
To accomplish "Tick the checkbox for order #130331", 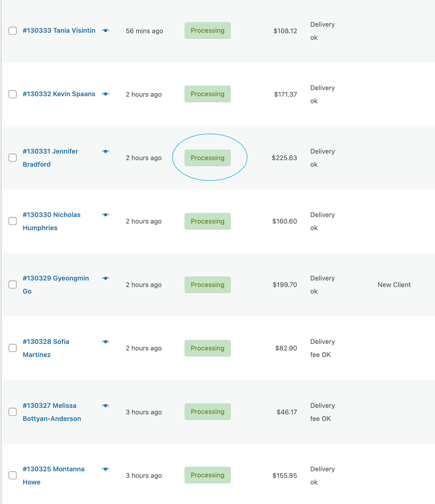I will [x=13, y=158].
